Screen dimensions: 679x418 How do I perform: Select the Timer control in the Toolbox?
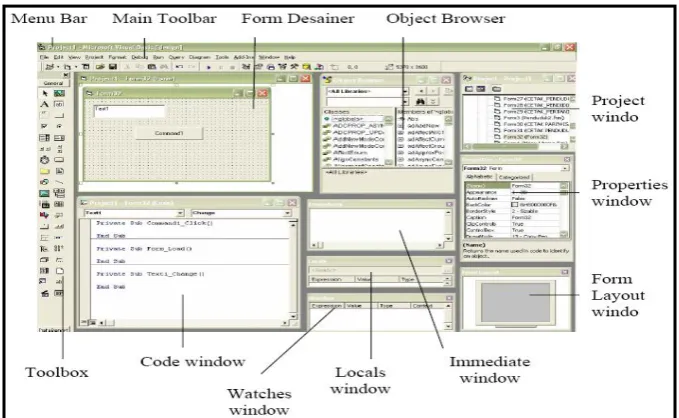click(45, 160)
